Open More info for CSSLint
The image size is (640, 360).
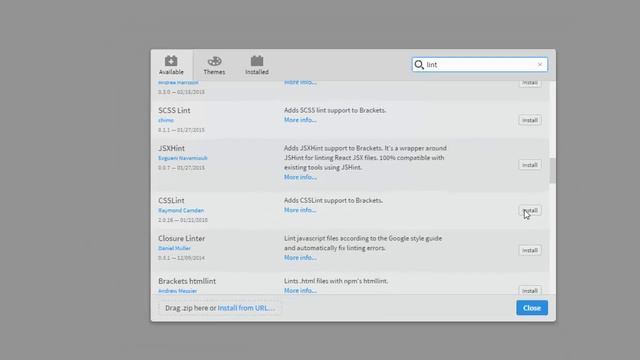tap(300, 210)
